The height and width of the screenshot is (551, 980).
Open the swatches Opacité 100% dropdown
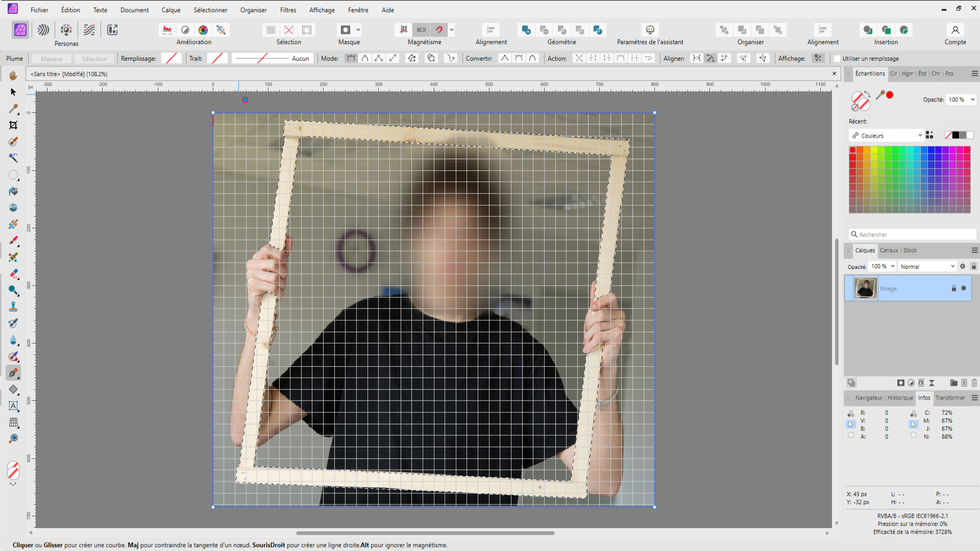(x=972, y=100)
